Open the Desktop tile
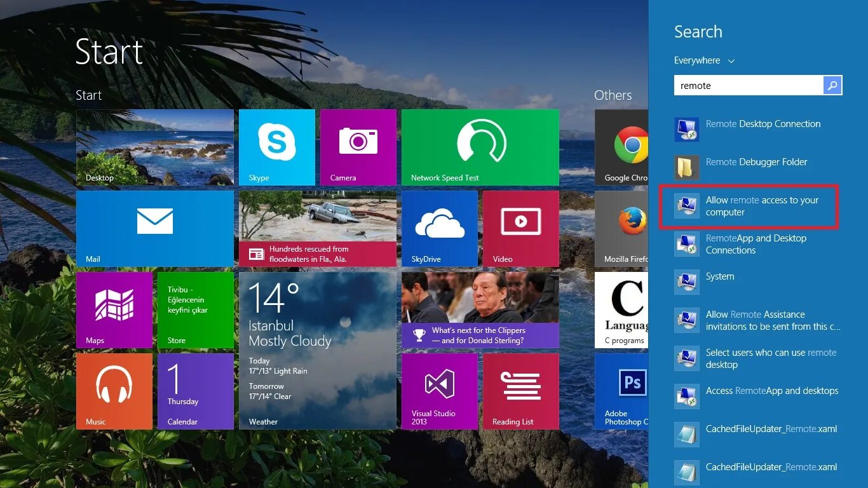 point(155,147)
